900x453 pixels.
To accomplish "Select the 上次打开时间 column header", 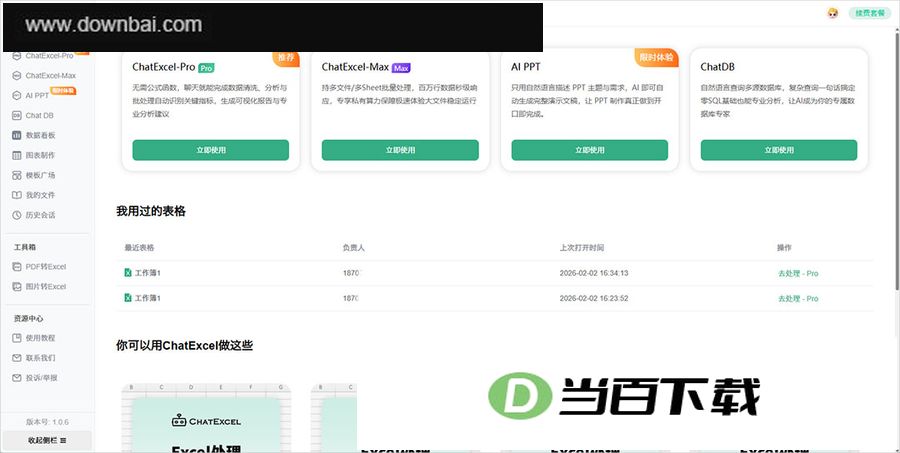I will tap(581, 247).
